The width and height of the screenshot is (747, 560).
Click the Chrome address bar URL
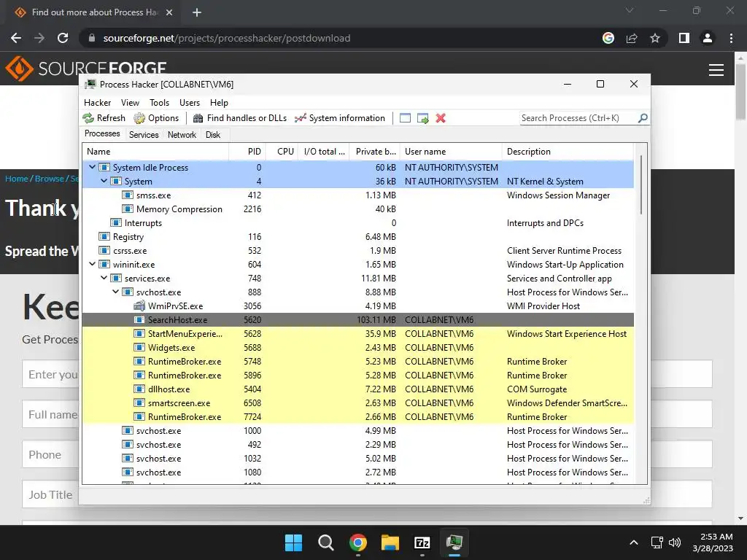227,38
